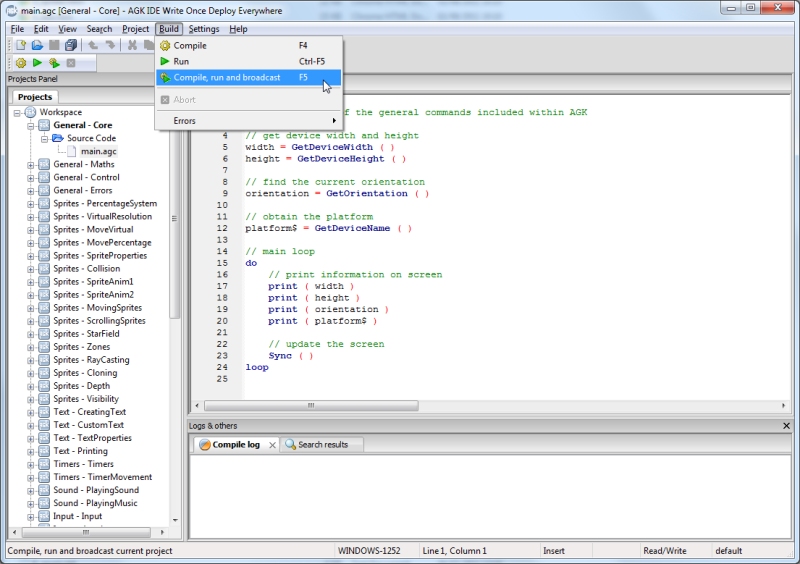The image size is (800, 564).
Task: Click the AGK IDE title bar app icon
Action: click(11, 10)
